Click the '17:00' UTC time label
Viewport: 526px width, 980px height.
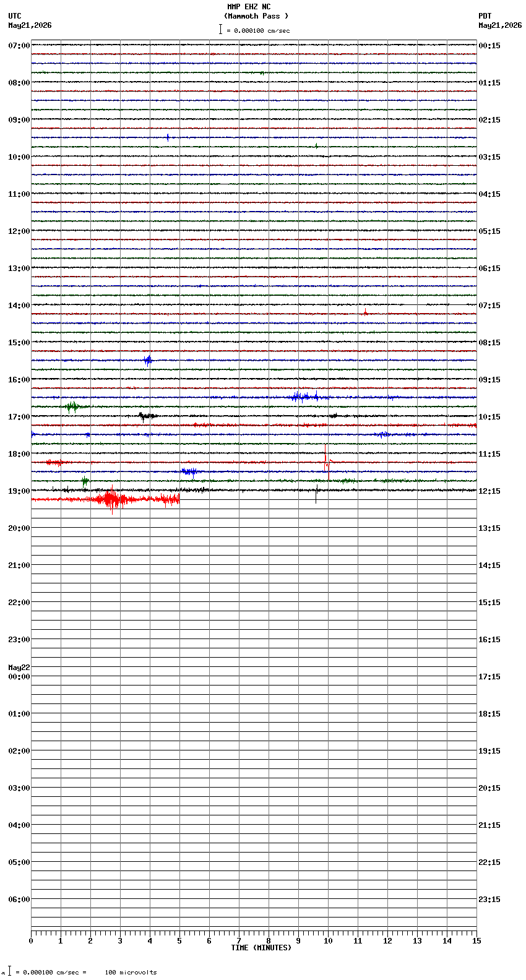click(19, 417)
